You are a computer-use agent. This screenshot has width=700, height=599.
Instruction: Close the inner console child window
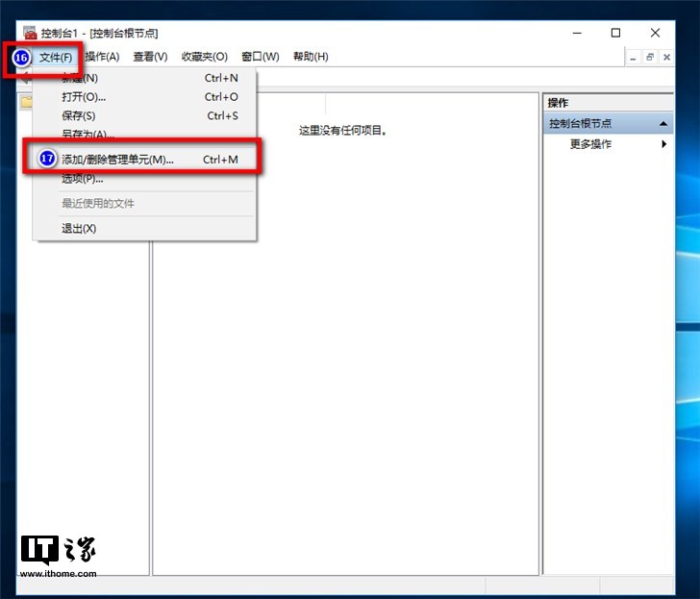coord(666,57)
